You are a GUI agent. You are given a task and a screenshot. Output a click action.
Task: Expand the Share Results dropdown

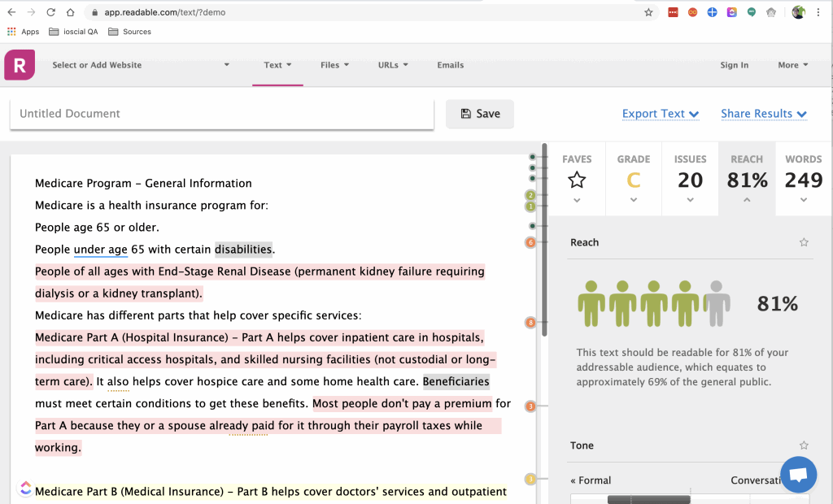click(764, 114)
